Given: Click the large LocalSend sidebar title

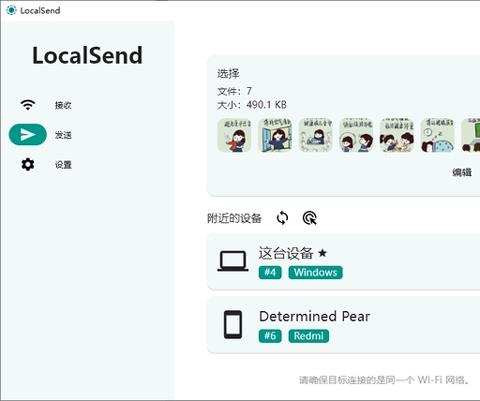Looking at the screenshot, I should [87, 55].
